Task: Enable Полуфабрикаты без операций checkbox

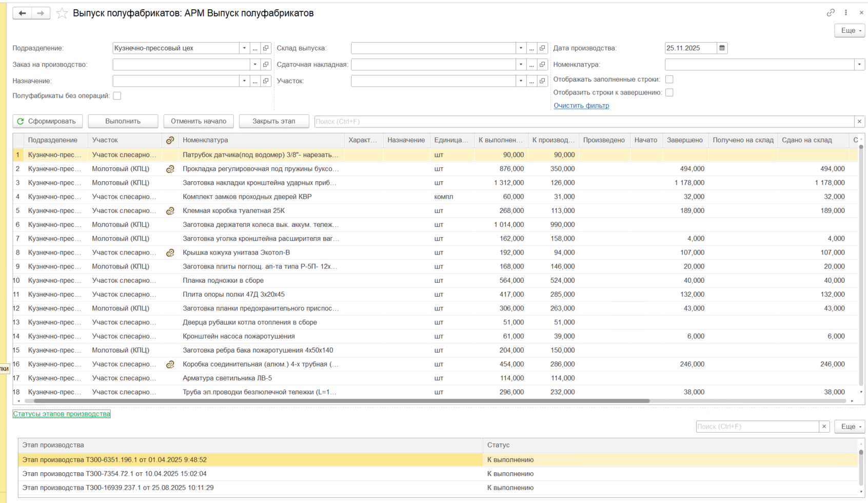Action: click(117, 96)
